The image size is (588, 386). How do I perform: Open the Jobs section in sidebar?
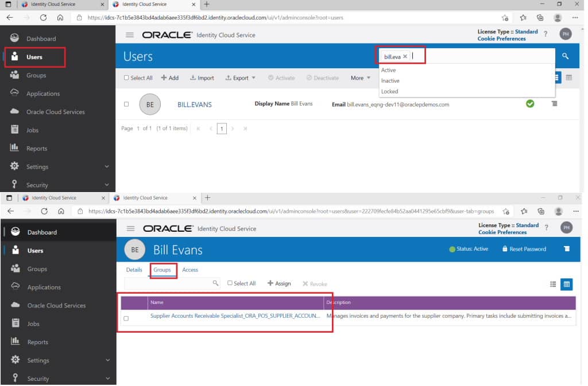click(32, 130)
